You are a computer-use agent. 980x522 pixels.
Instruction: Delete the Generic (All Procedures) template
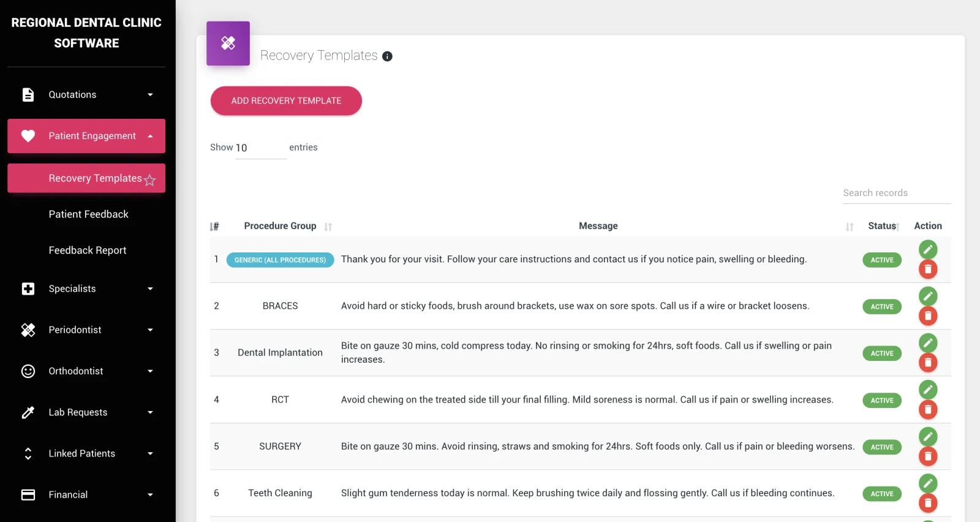pos(928,269)
